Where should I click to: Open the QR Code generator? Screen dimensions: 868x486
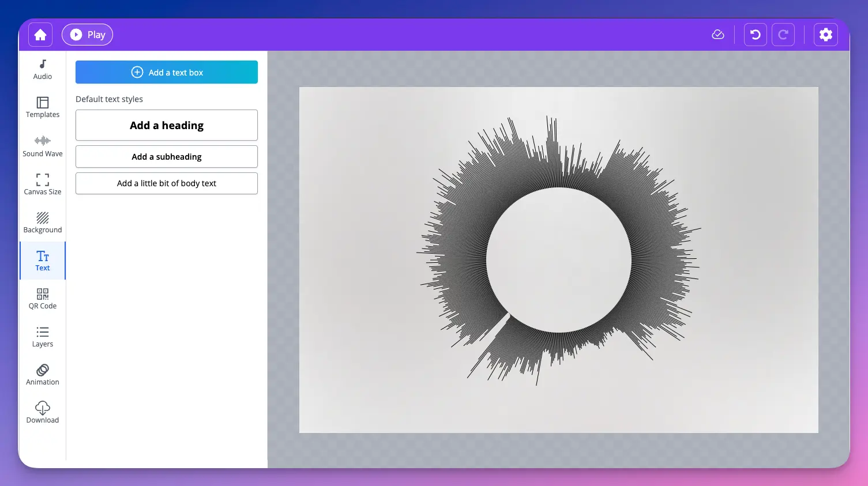tap(42, 299)
